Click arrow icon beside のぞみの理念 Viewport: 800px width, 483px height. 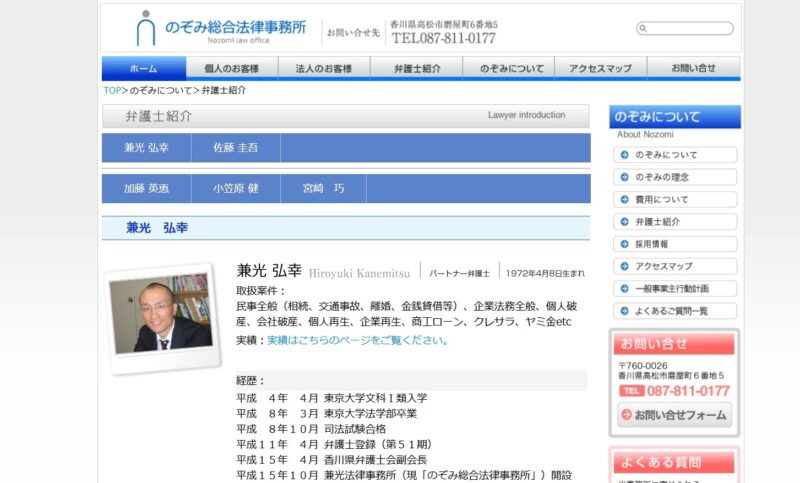[624, 177]
